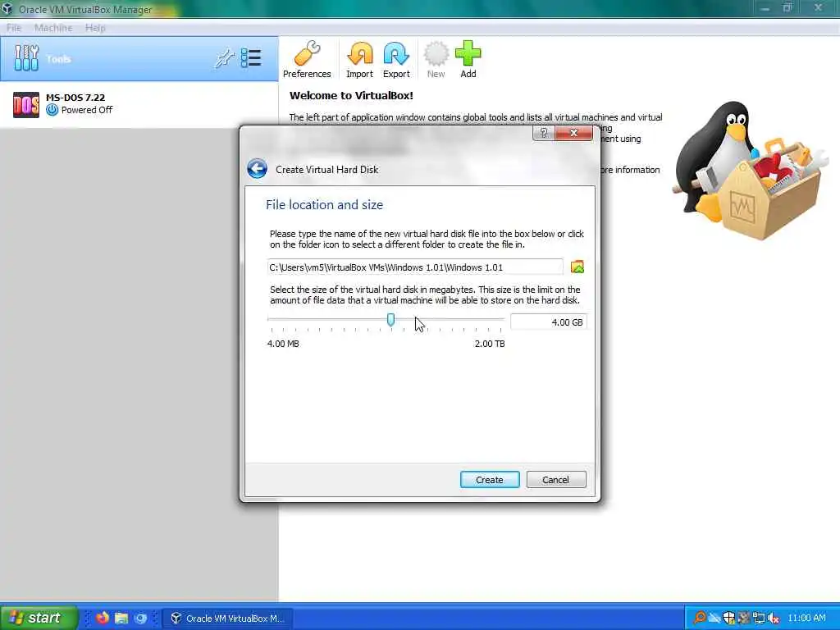The height and width of the screenshot is (630, 840).
Task: Click the Import appliance icon
Action: [359, 59]
